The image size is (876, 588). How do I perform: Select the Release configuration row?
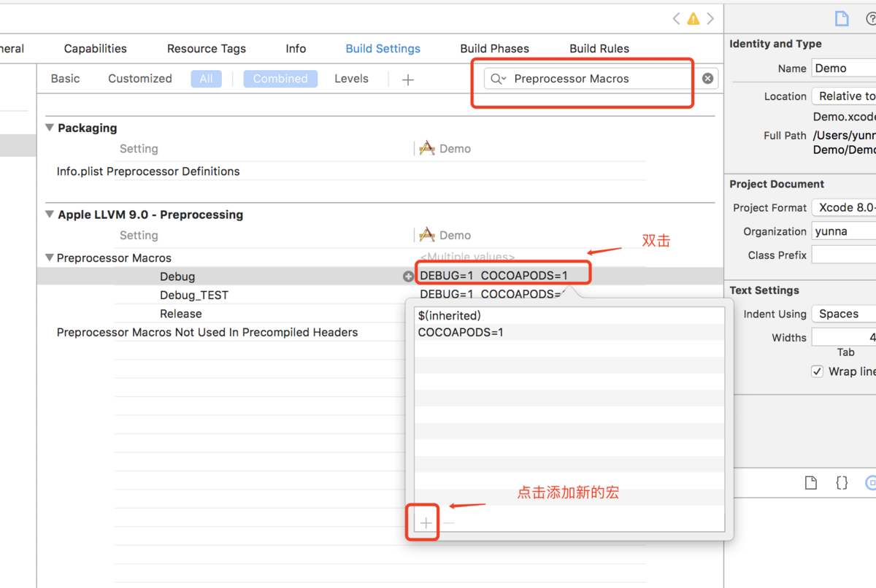181,314
